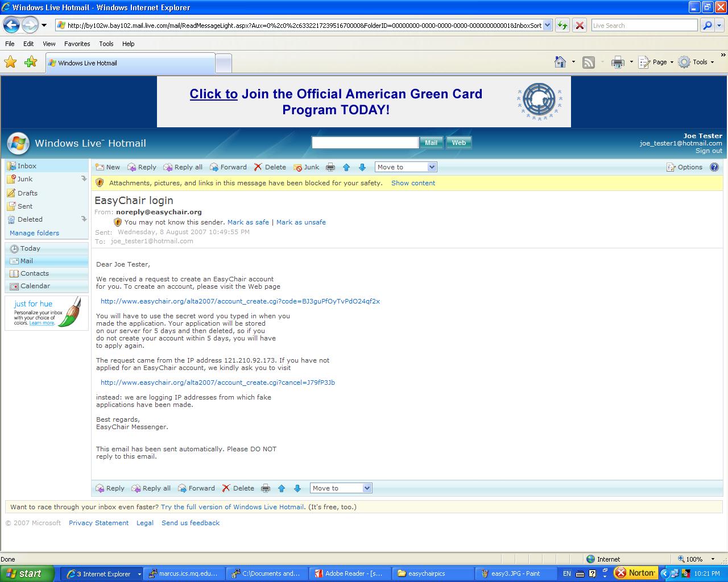The width and height of the screenshot is (728, 582).
Task: Click bottom toolbar up arrow icon
Action: (x=282, y=488)
